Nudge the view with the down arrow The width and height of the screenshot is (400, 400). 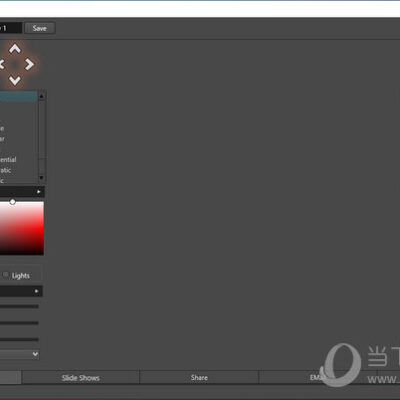coord(15,80)
